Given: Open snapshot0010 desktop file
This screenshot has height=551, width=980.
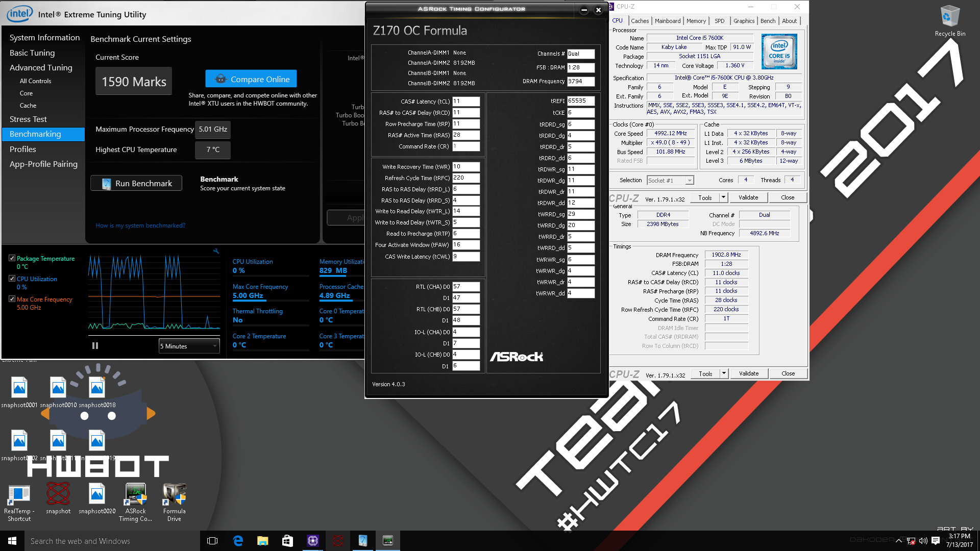Looking at the screenshot, I should pyautogui.click(x=58, y=393).
